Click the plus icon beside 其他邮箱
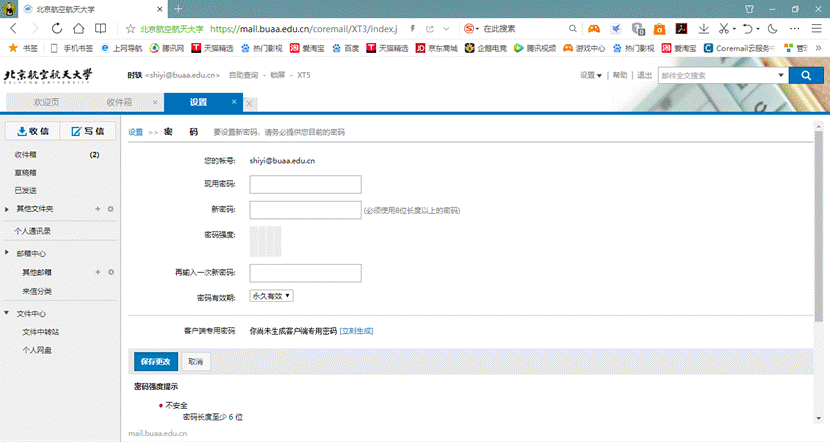 pos(97,272)
